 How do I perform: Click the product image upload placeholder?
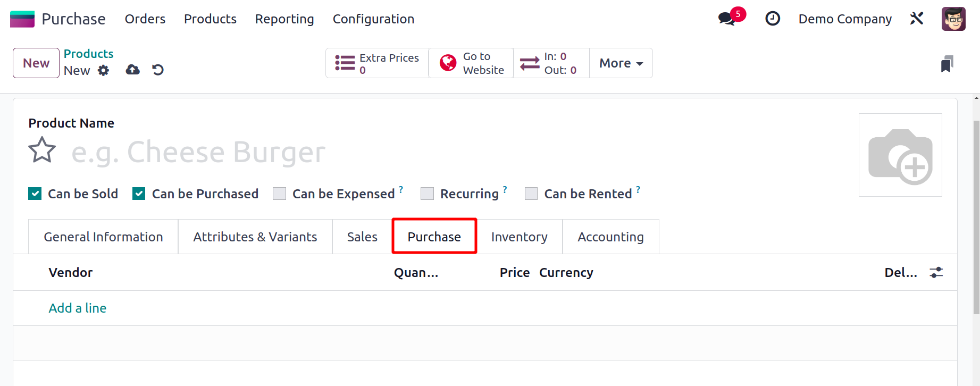pos(900,155)
